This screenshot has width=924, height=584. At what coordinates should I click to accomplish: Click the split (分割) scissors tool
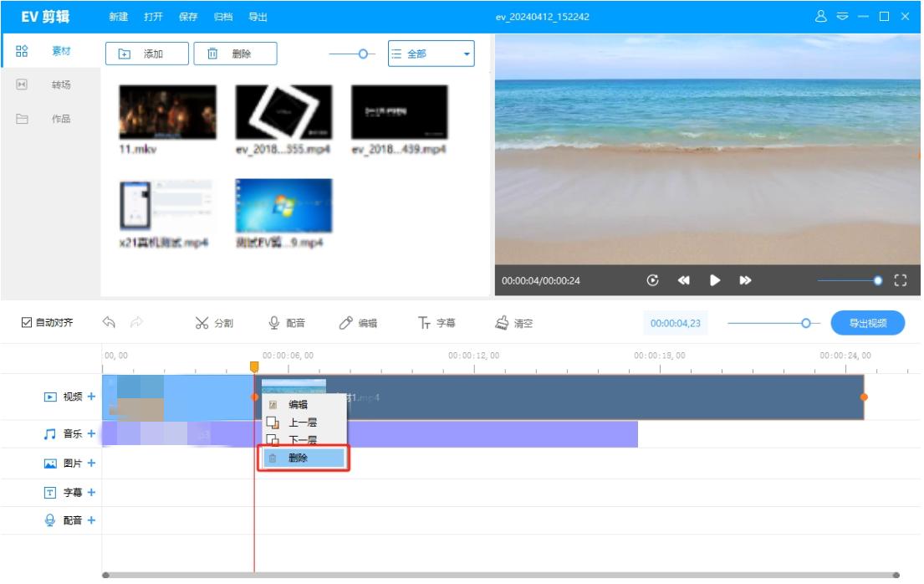point(213,324)
